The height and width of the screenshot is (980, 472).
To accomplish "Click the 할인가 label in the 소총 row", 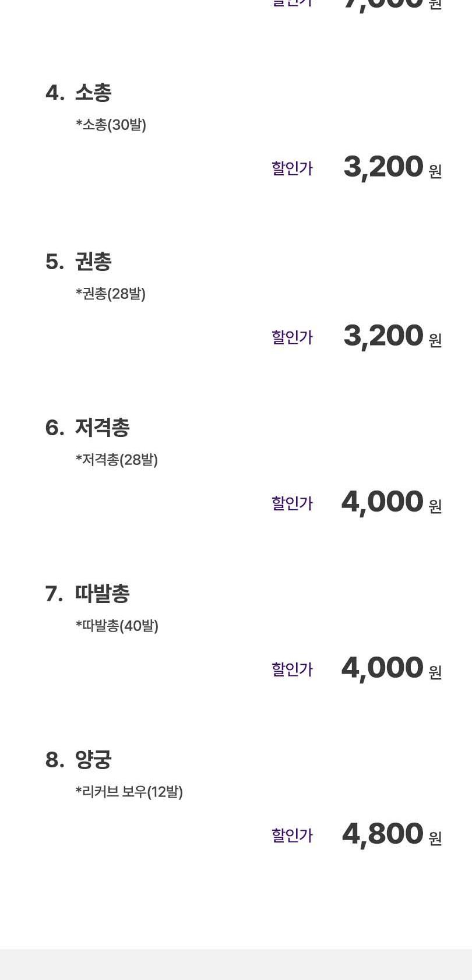I will (292, 168).
